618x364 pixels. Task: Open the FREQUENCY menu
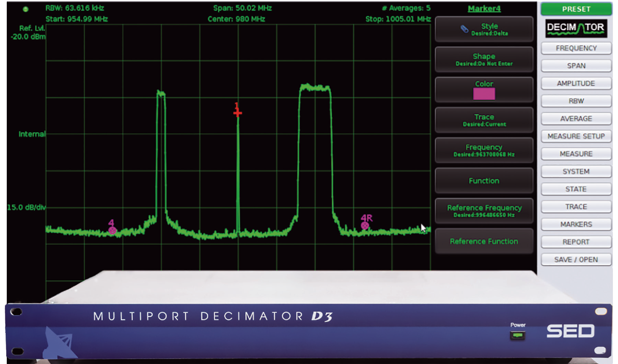click(x=576, y=48)
